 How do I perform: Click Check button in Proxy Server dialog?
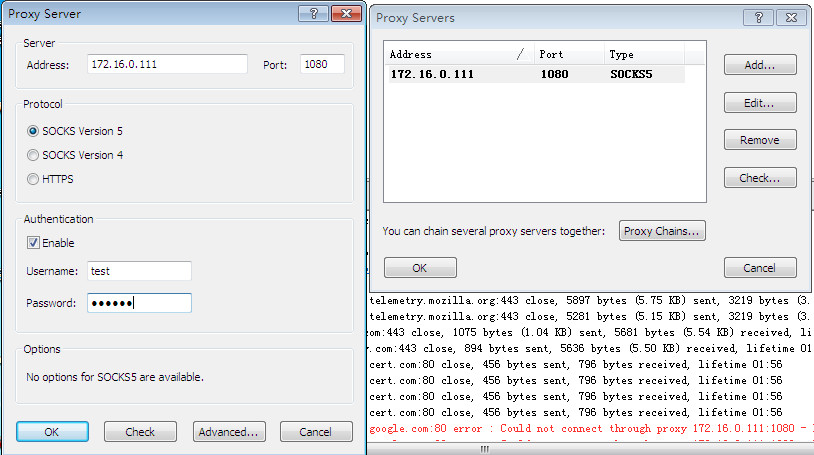coord(140,432)
